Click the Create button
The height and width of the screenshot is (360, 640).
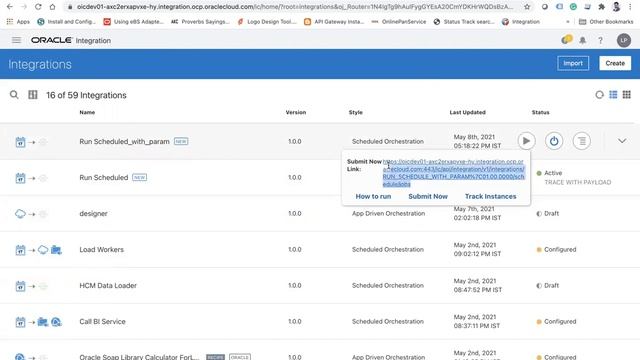point(615,63)
